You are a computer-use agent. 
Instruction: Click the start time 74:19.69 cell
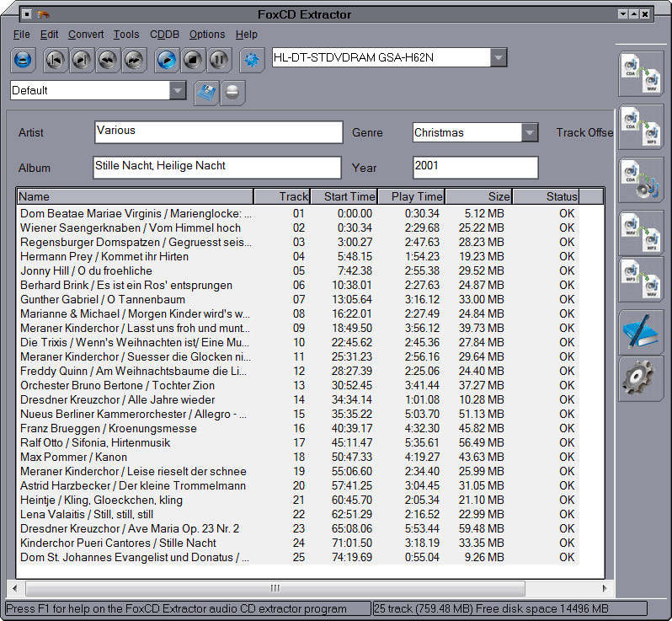coord(352,557)
